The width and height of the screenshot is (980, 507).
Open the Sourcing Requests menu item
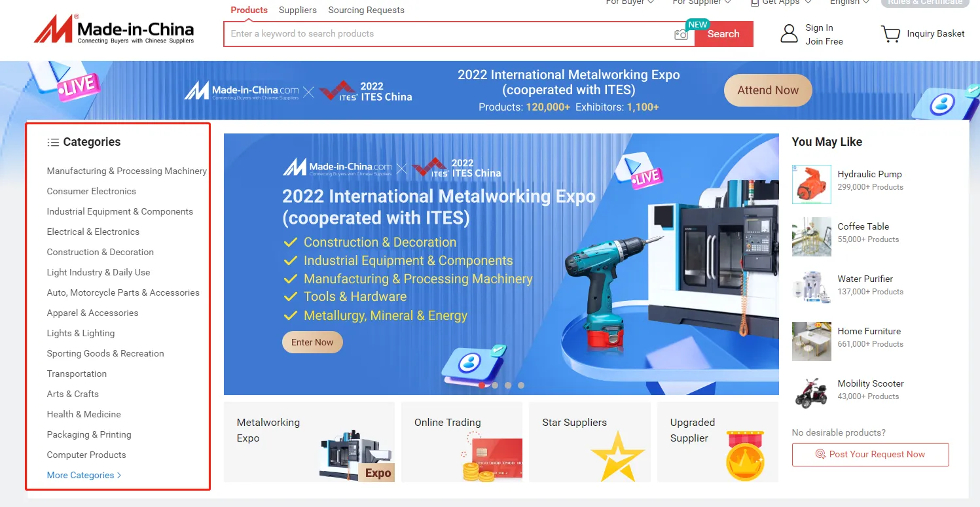point(366,10)
